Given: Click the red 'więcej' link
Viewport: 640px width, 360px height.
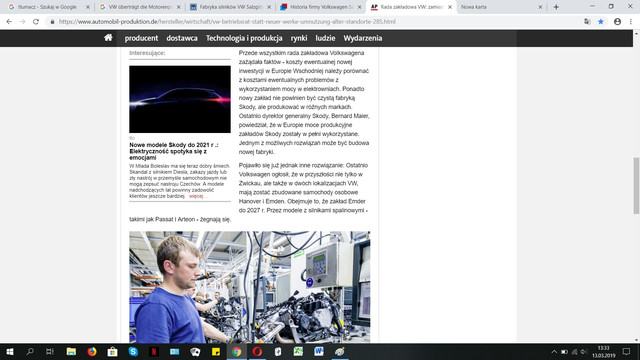Looking at the screenshot, I should (x=196, y=196).
